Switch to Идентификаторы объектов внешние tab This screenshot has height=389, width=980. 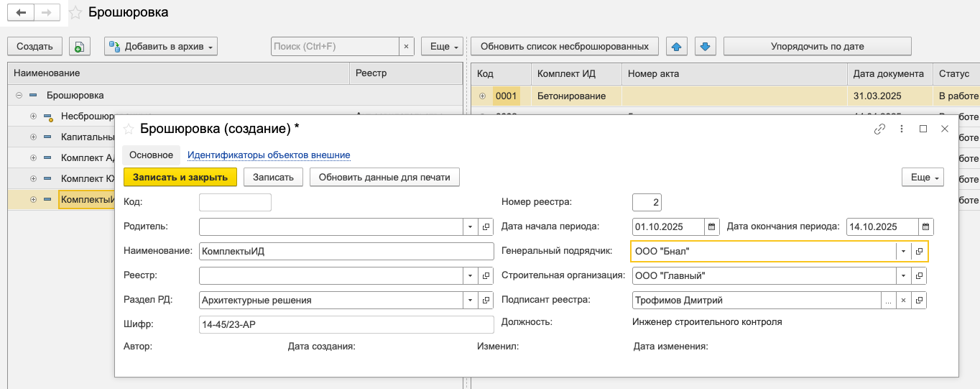[x=269, y=155]
